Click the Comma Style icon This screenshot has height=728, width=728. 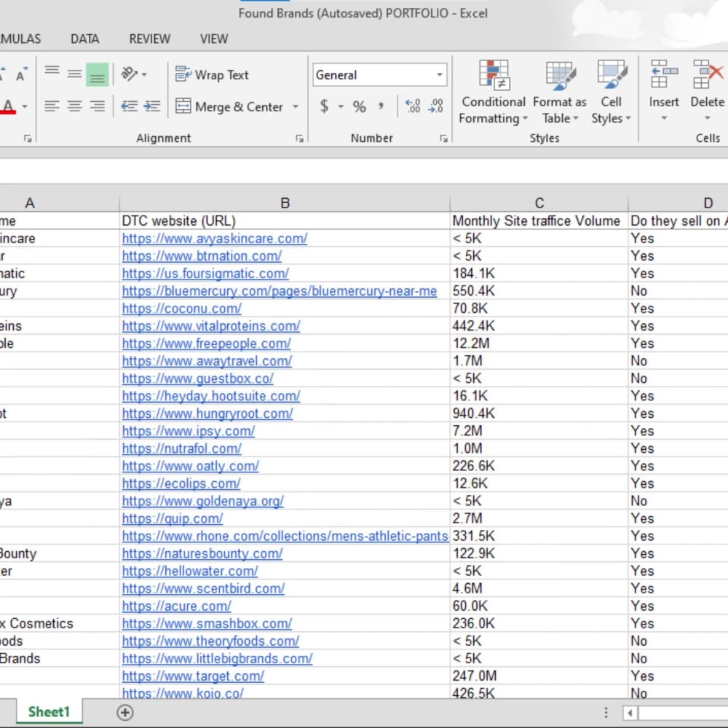tap(379, 106)
